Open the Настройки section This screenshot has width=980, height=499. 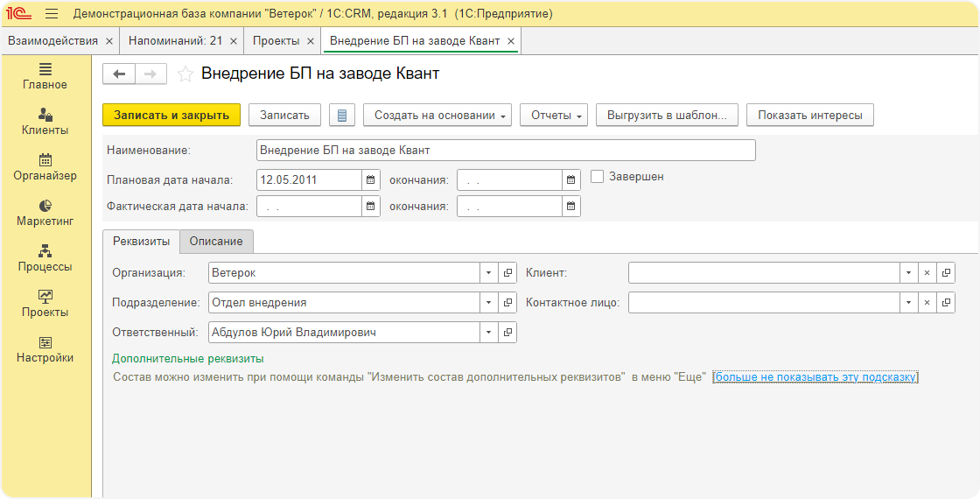coord(45,350)
